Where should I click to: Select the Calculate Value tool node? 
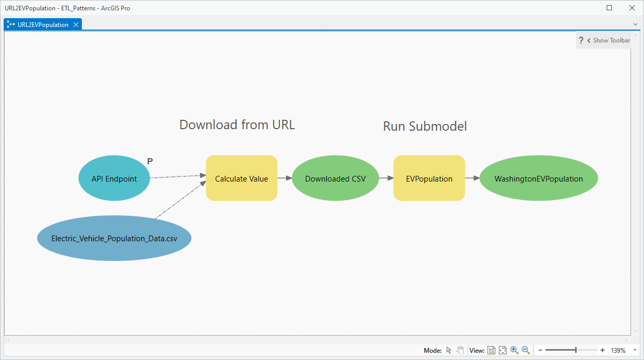[241, 178]
